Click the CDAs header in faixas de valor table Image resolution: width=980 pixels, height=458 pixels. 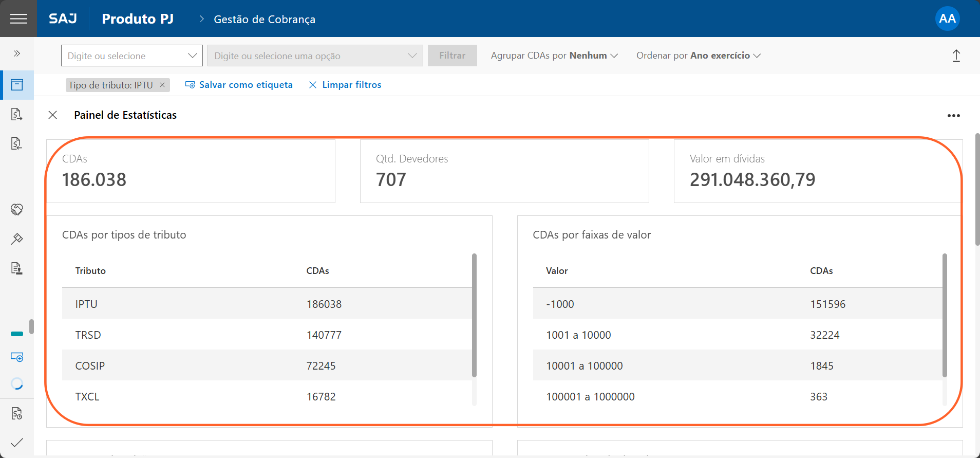click(821, 271)
